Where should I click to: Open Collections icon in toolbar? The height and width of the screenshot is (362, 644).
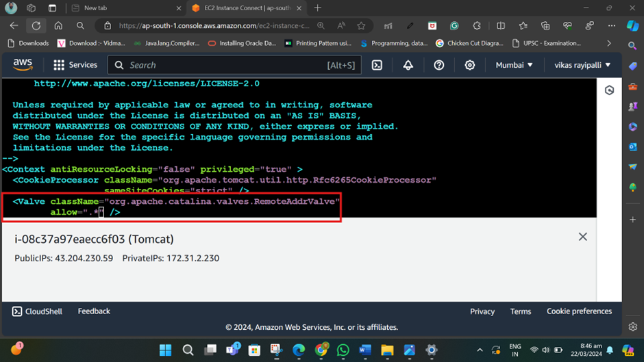pos(545,26)
